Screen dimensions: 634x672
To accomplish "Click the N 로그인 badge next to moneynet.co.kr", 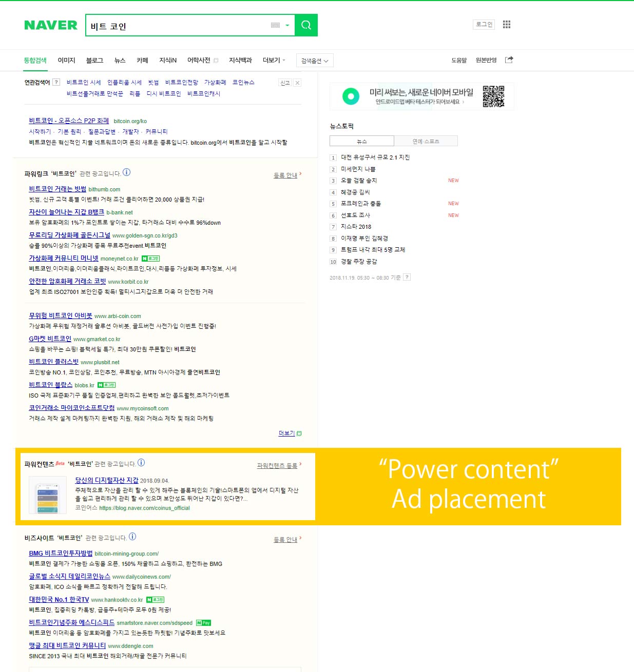I will [150, 259].
